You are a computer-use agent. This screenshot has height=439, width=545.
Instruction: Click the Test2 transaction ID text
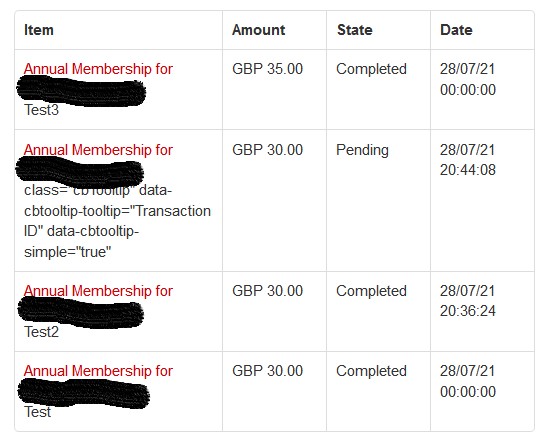[41, 332]
